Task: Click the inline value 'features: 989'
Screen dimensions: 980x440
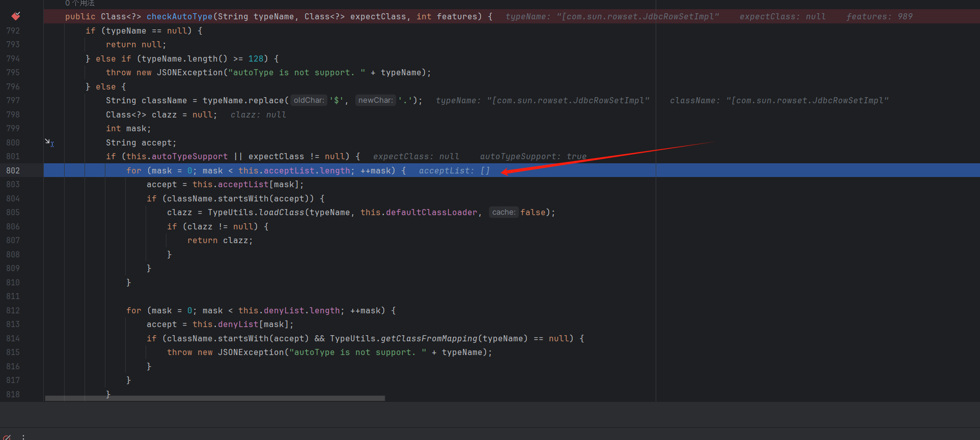Action: 879,16
